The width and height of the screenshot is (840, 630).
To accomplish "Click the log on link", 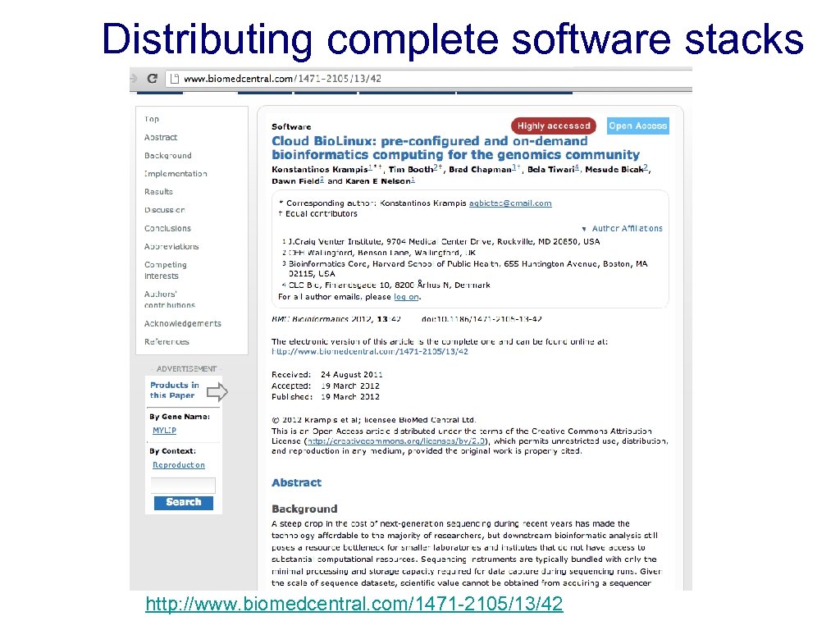I will 406,297.
